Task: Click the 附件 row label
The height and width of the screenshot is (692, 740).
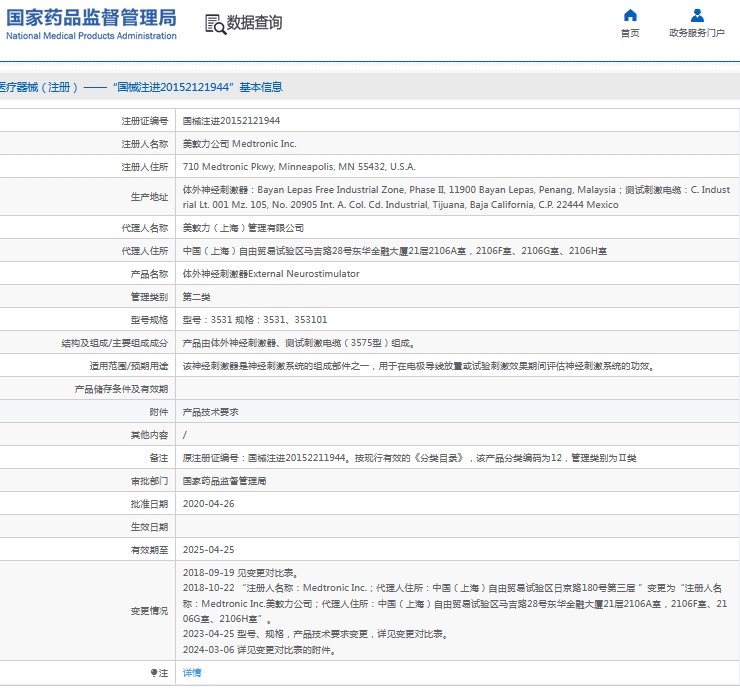Action: click(x=159, y=412)
